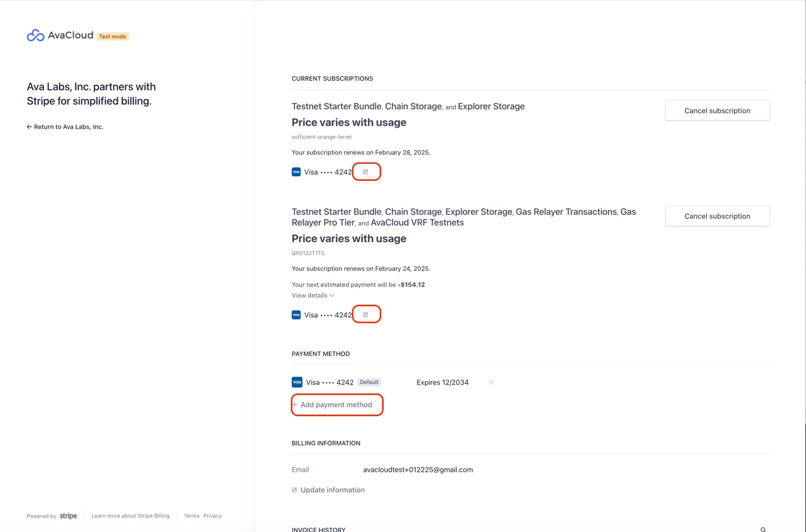Click the back arrow beside Return to Ava Labs
The width and height of the screenshot is (806, 532).
coord(29,127)
